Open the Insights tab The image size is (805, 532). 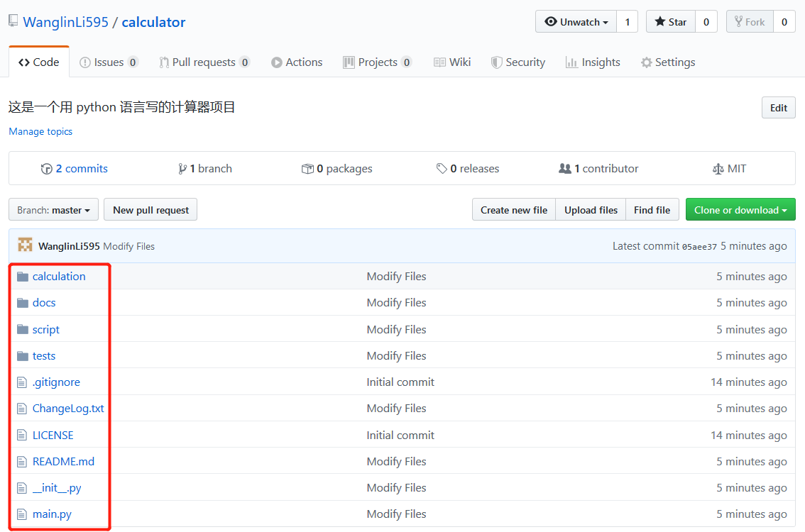pos(593,62)
